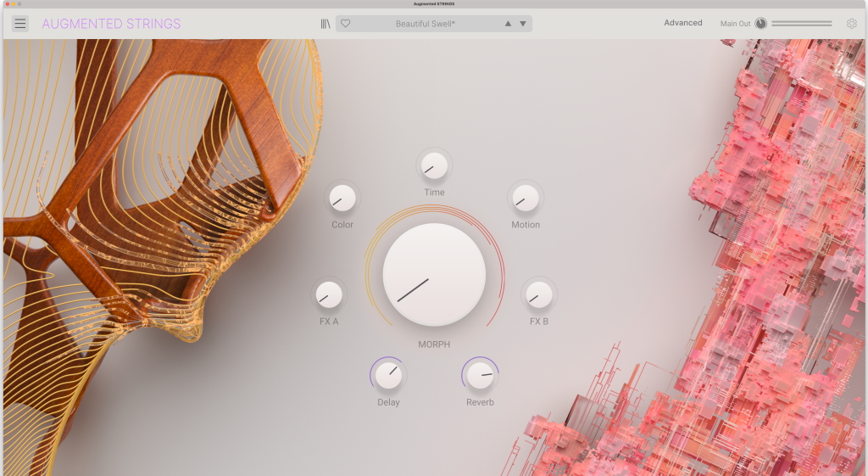The image size is (868, 476).
Task: Select previous preset with up arrow
Action: point(508,24)
